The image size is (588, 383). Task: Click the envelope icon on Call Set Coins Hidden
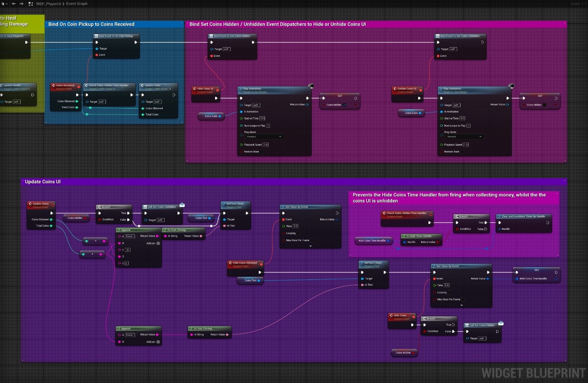[501, 323]
